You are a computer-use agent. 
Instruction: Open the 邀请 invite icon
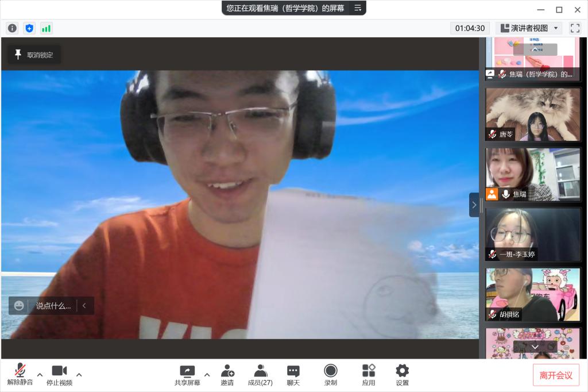pos(227,375)
